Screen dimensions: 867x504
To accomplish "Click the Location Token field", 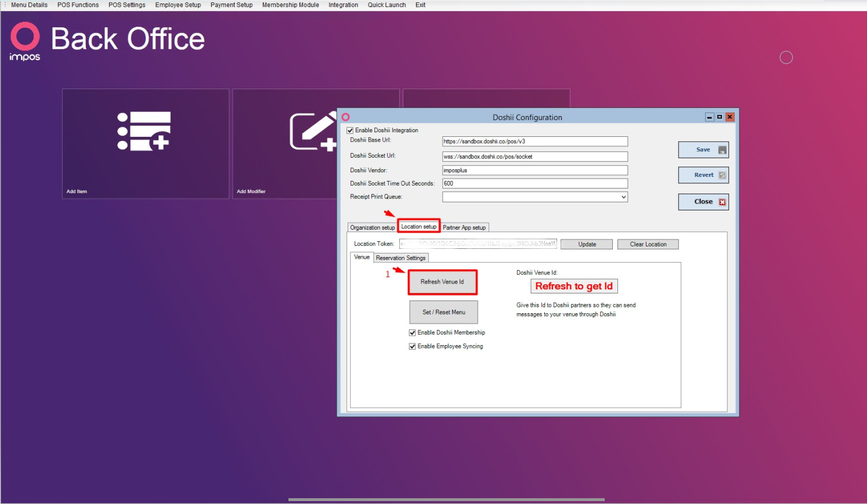I will coord(478,244).
